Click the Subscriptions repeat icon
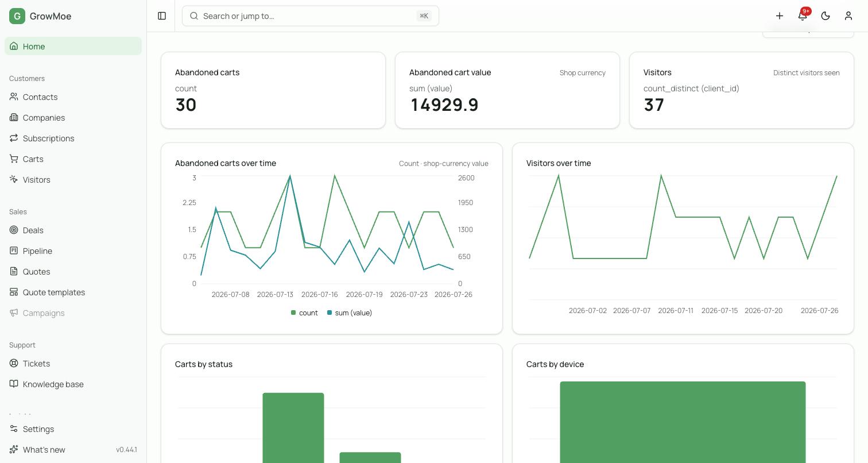The height and width of the screenshot is (463, 868). 14,138
